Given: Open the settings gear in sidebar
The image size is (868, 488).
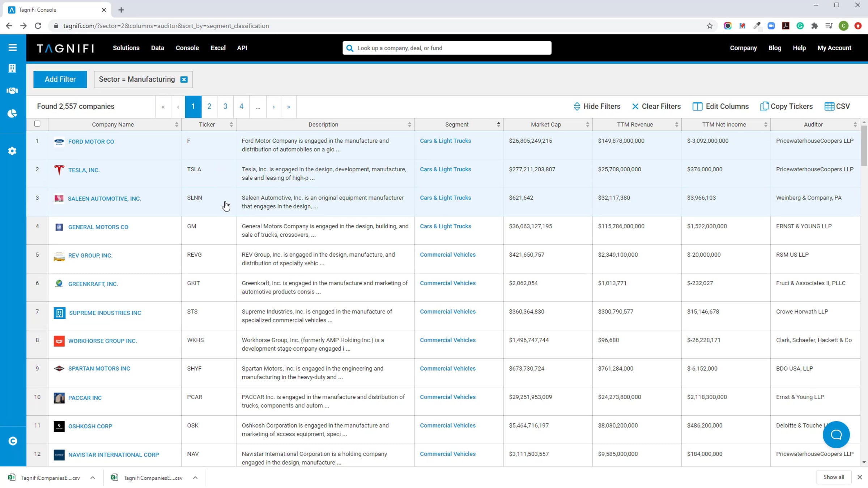Looking at the screenshot, I should tap(12, 151).
